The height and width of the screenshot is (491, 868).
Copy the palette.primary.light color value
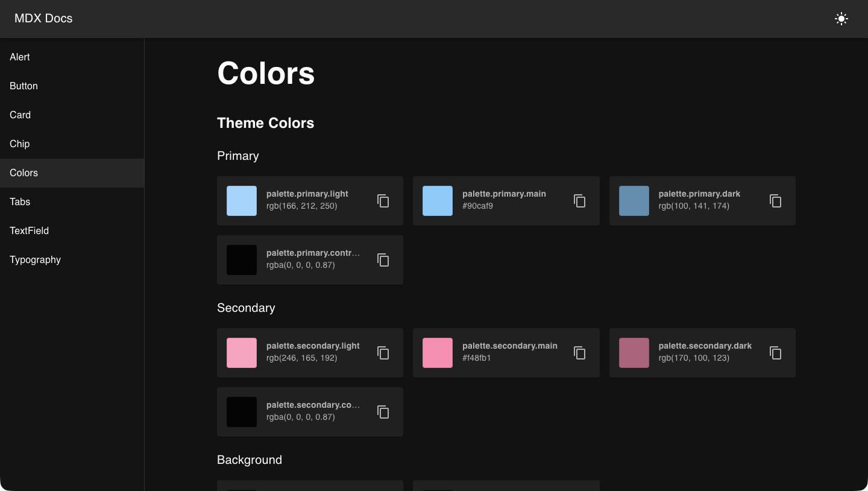tap(383, 200)
